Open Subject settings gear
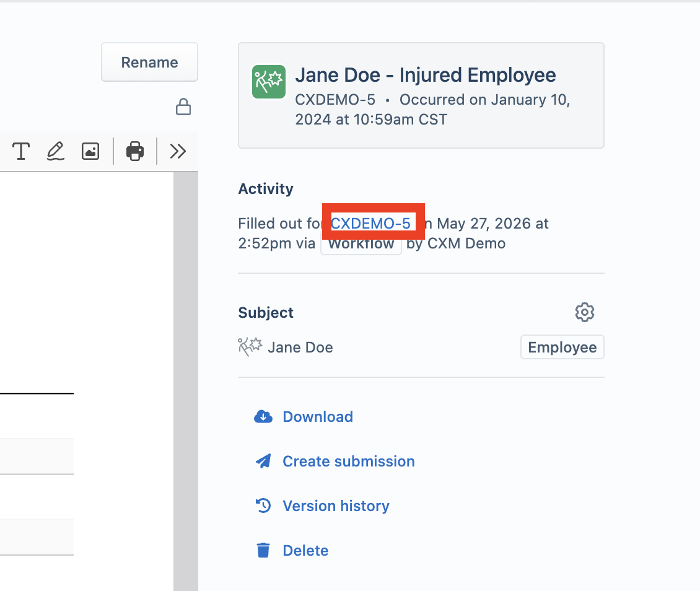Image resolution: width=700 pixels, height=591 pixels. pyautogui.click(x=584, y=312)
